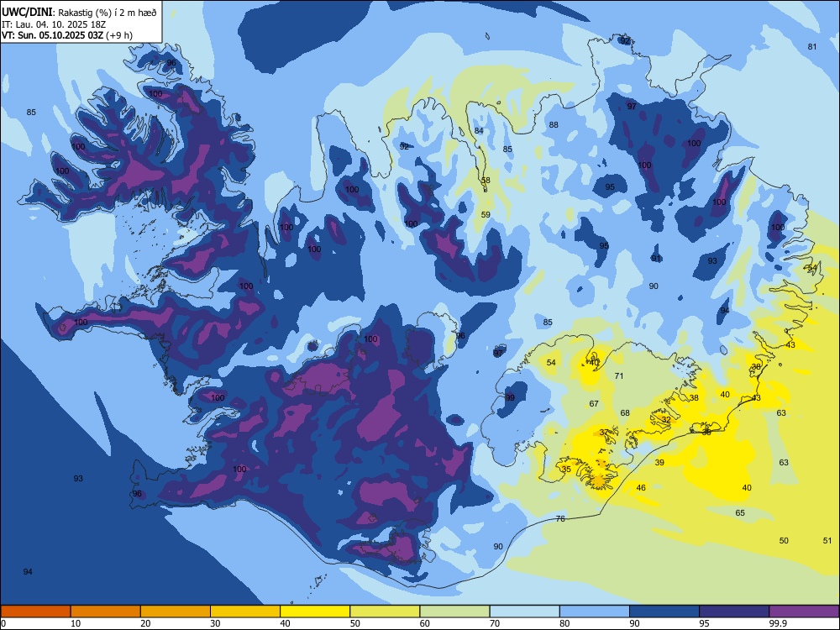Image resolution: width=840 pixels, height=630 pixels.
Task: Click the orange 10–20 legend swatch
Action: point(106,612)
